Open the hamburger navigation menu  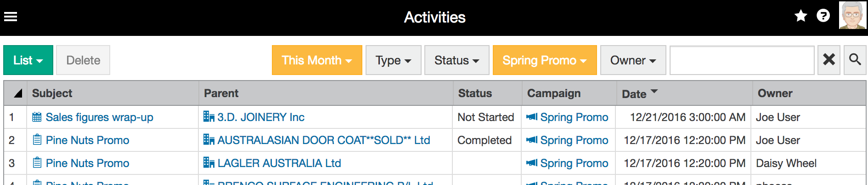pos(11,17)
